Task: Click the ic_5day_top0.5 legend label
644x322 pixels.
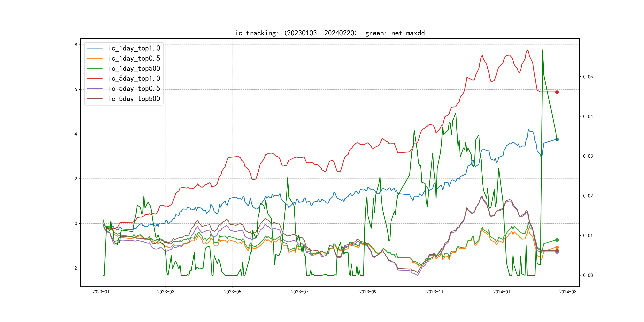Action: 134,88
